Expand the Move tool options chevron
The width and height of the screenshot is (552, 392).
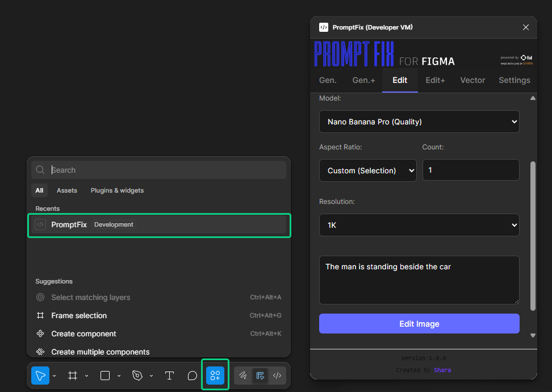click(54, 376)
